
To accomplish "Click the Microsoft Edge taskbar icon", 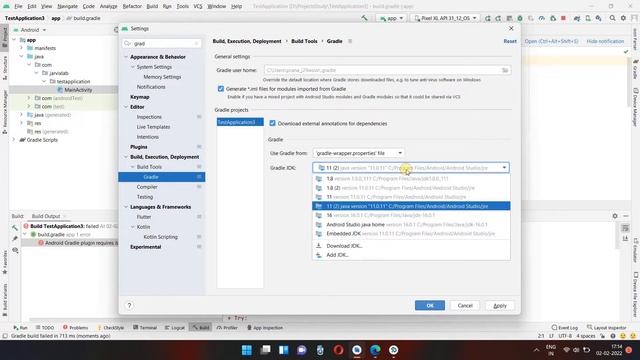I will [x=375, y=350].
